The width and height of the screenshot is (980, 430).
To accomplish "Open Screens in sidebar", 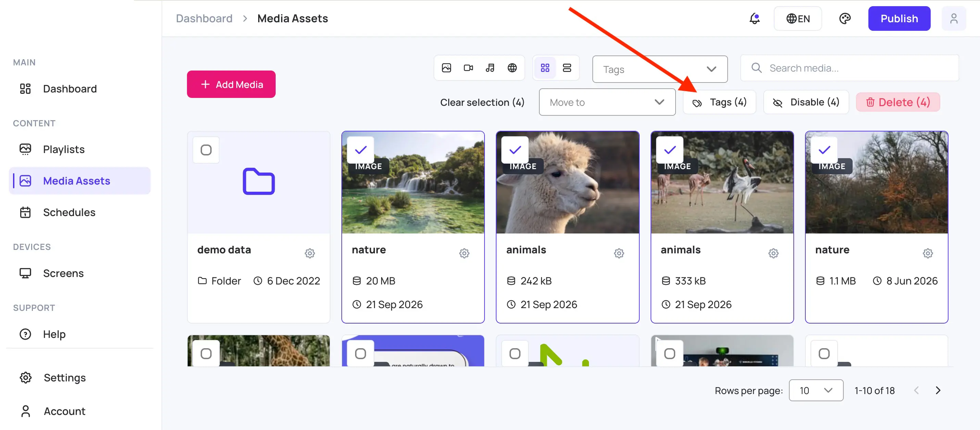I will click(x=80, y=273).
